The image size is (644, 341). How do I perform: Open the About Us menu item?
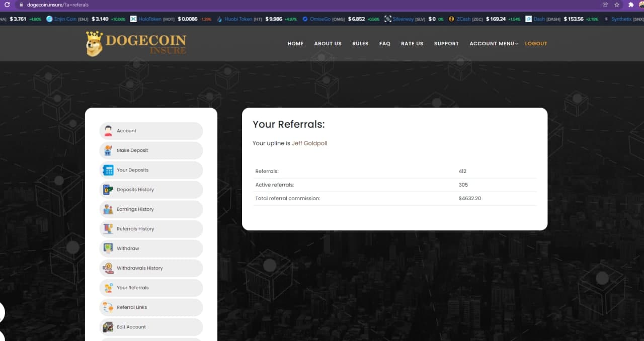(328, 44)
